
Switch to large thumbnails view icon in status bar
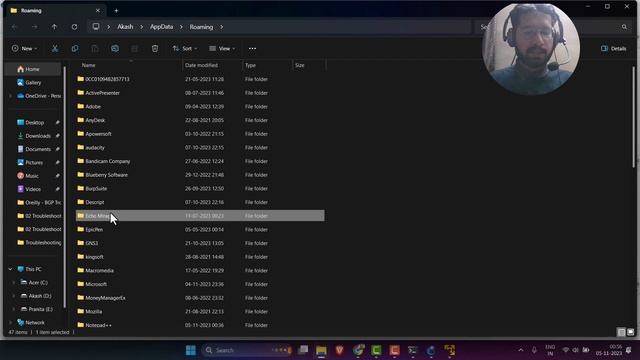[631, 332]
